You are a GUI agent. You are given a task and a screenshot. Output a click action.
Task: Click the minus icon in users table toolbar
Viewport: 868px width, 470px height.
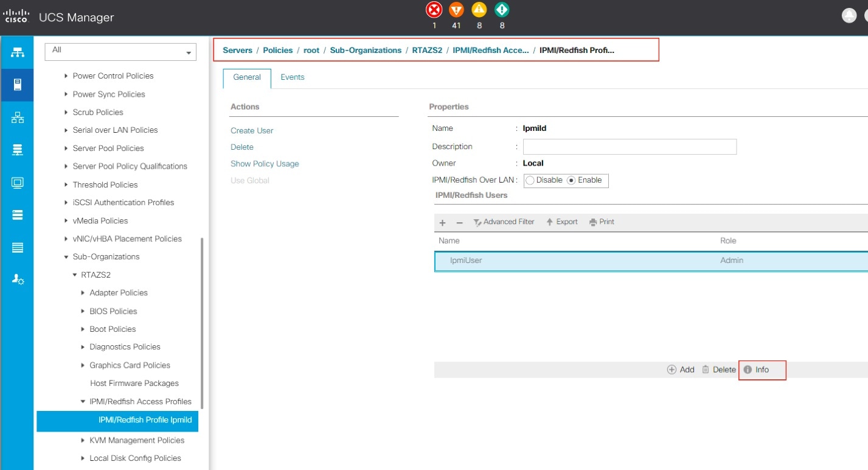pos(460,223)
